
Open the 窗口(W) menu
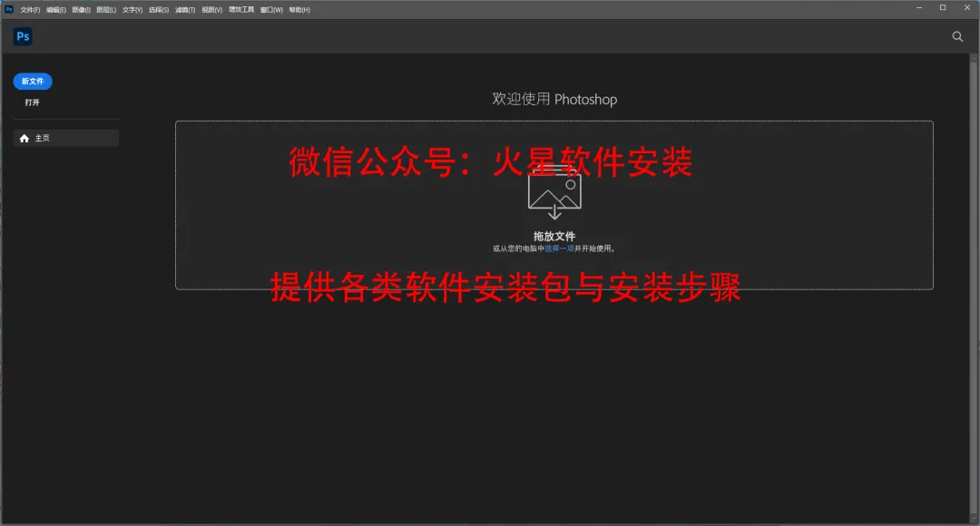[271, 10]
